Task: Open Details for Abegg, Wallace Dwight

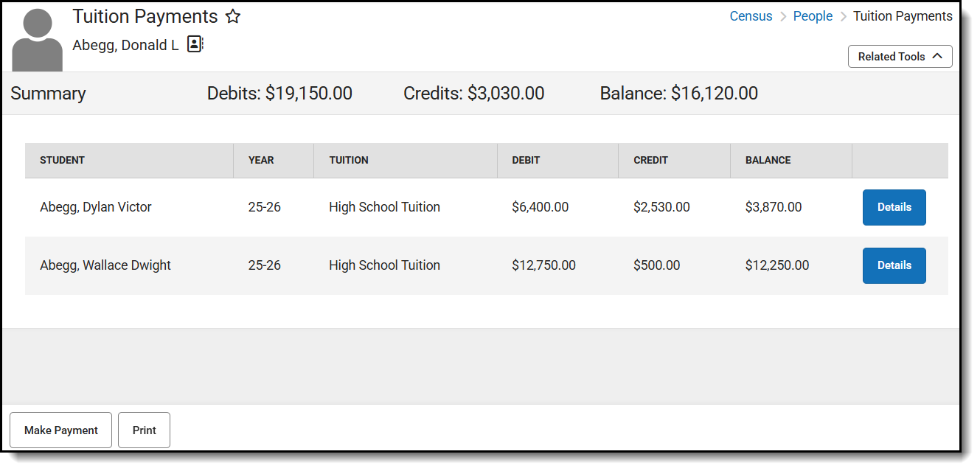Action: click(894, 265)
